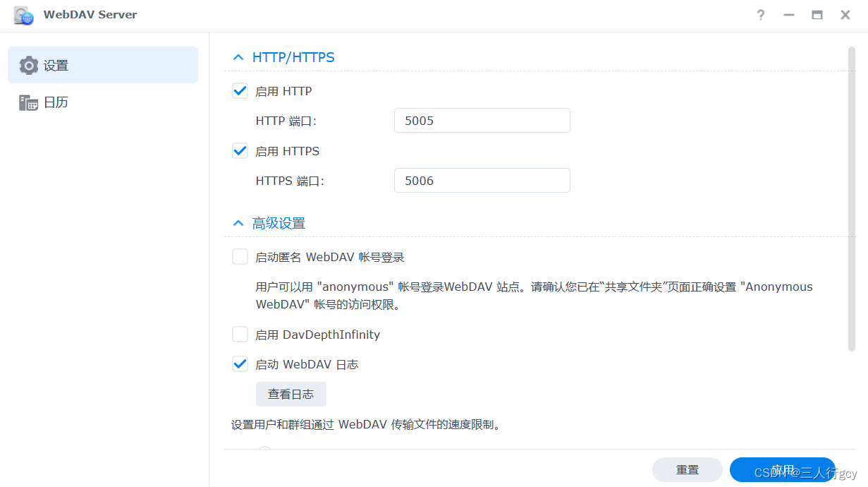Close the WebDAV Server window
868x487 pixels.
coord(845,15)
